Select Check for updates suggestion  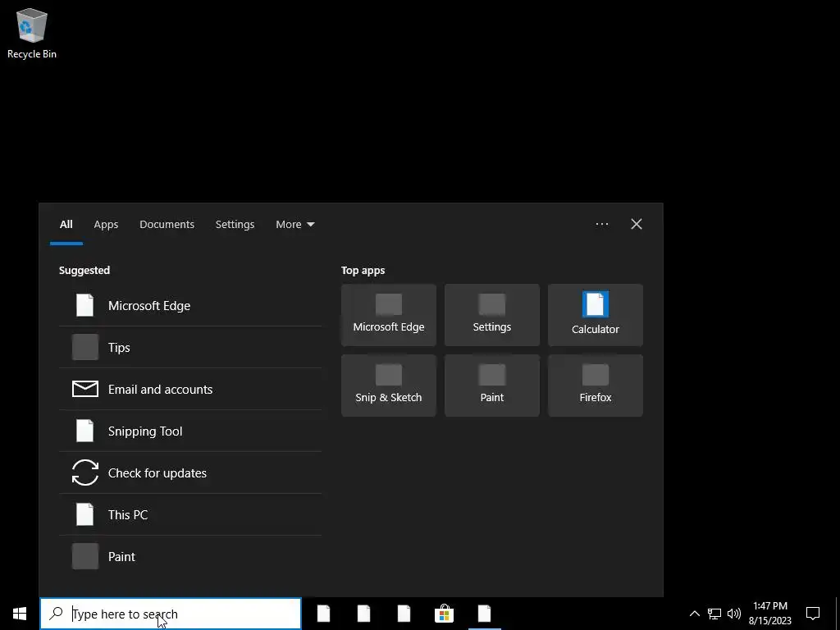coord(190,472)
